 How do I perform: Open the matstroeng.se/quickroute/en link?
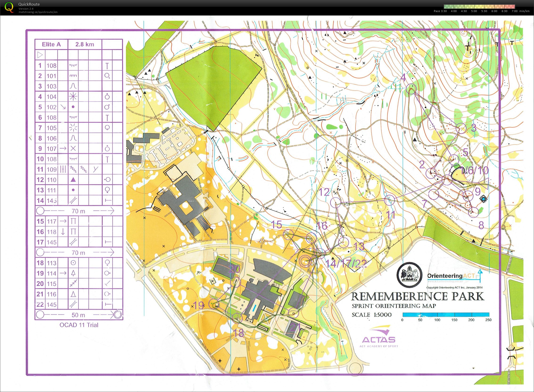[38, 12]
